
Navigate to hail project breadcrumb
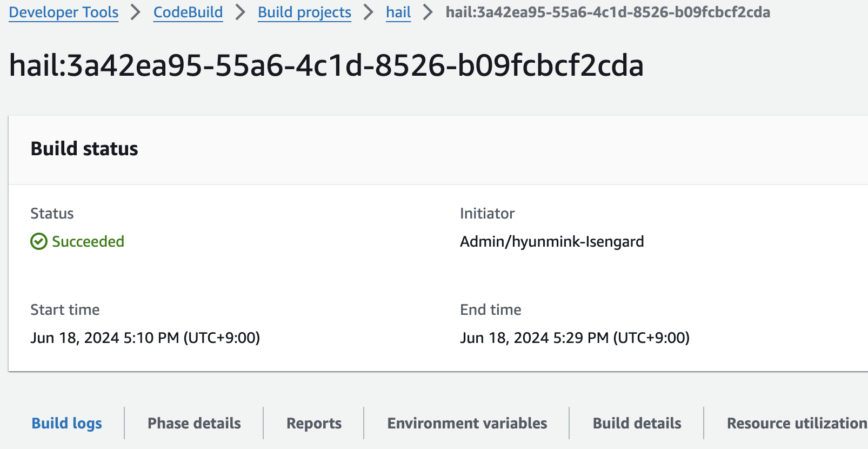[398, 12]
